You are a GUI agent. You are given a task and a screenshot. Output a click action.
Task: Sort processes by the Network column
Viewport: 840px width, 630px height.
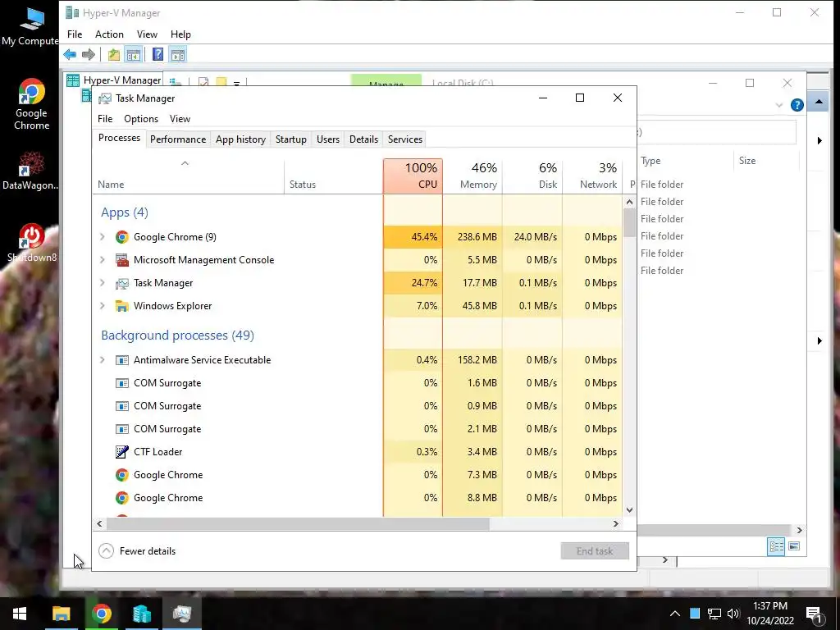[x=592, y=176]
